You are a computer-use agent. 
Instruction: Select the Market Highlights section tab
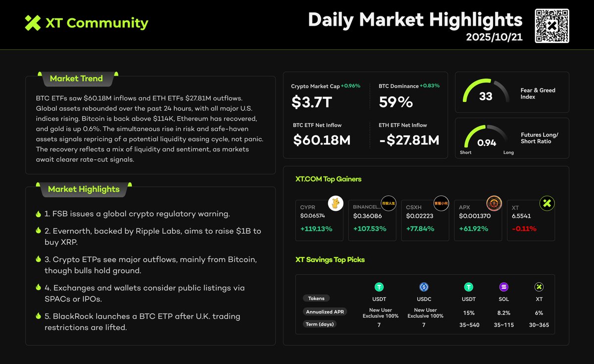(x=84, y=189)
